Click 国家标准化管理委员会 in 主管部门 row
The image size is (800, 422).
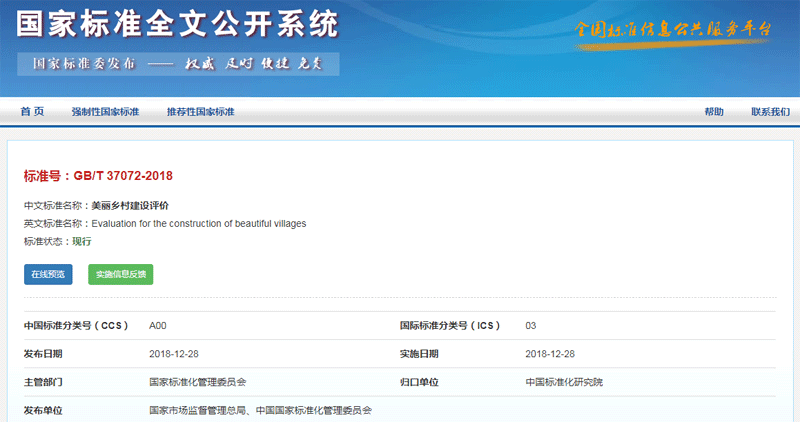coord(197,382)
